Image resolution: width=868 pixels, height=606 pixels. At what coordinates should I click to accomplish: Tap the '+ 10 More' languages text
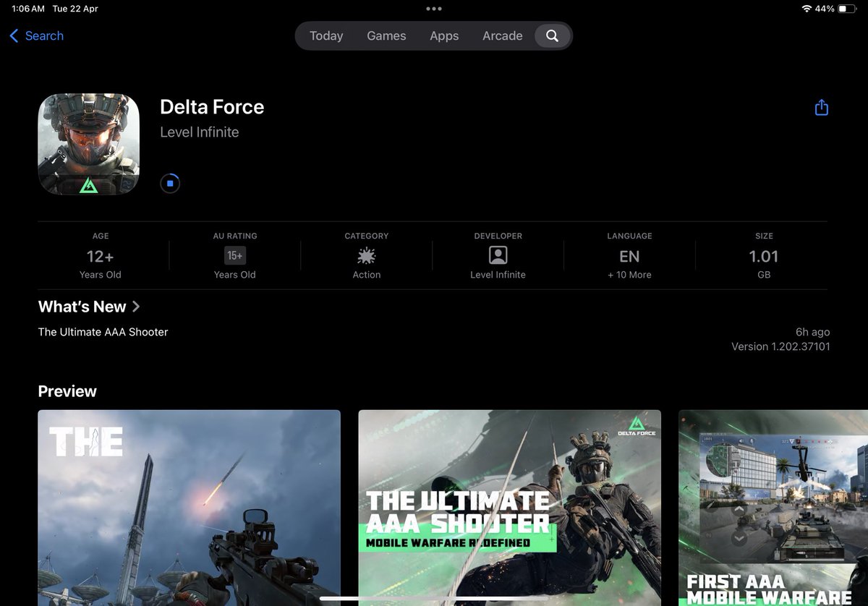pyautogui.click(x=629, y=275)
